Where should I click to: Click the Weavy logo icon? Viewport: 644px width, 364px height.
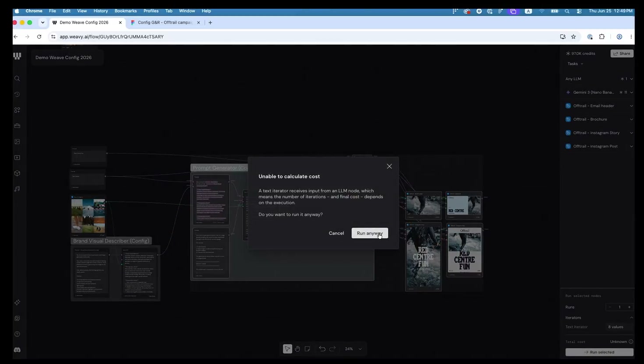(x=17, y=56)
